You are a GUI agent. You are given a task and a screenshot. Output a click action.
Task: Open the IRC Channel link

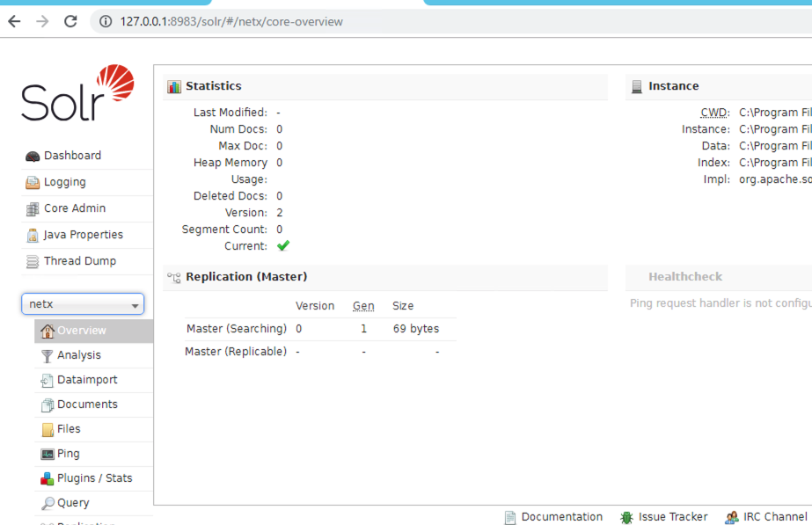click(774, 517)
